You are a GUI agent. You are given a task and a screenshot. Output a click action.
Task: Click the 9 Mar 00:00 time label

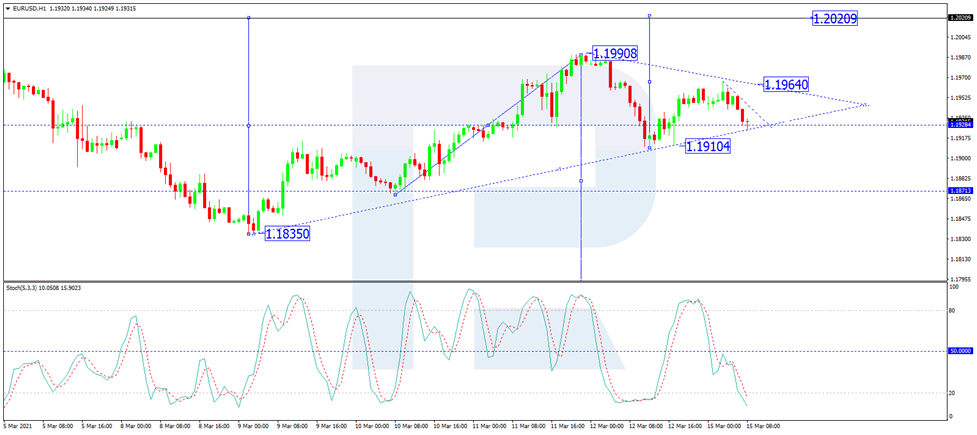click(x=254, y=426)
